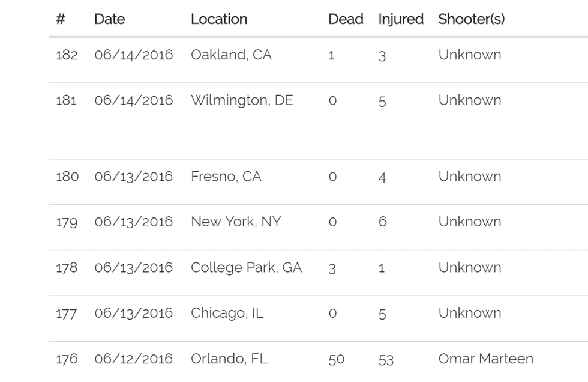Select the Shooter(s) column header
Viewport: 588px width, 382px height.
[x=471, y=19]
